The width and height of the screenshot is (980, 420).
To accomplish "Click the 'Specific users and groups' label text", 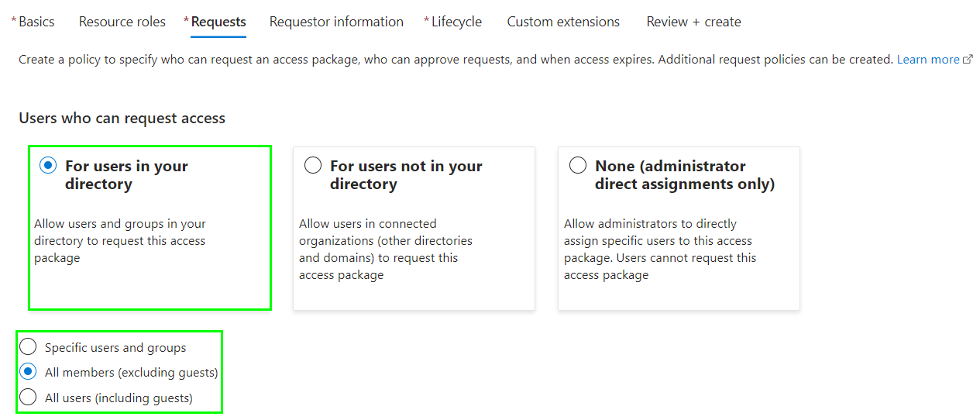I will tap(115, 348).
